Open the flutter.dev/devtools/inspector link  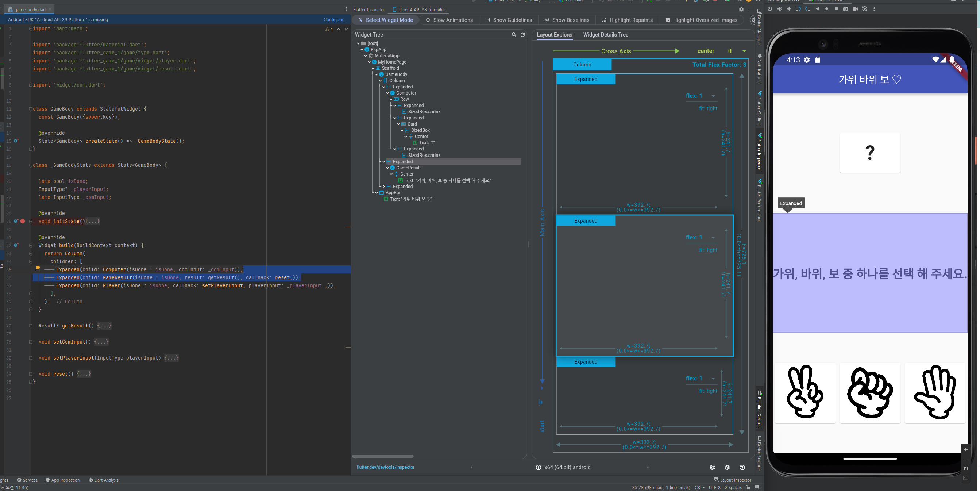tap(385, 467)
